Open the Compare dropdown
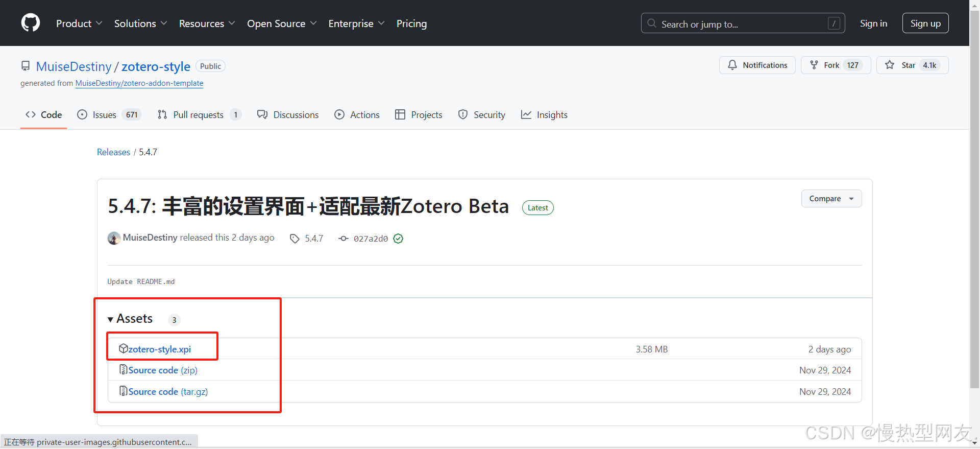This screenshot has width=980, height=449. click(831, 199)
